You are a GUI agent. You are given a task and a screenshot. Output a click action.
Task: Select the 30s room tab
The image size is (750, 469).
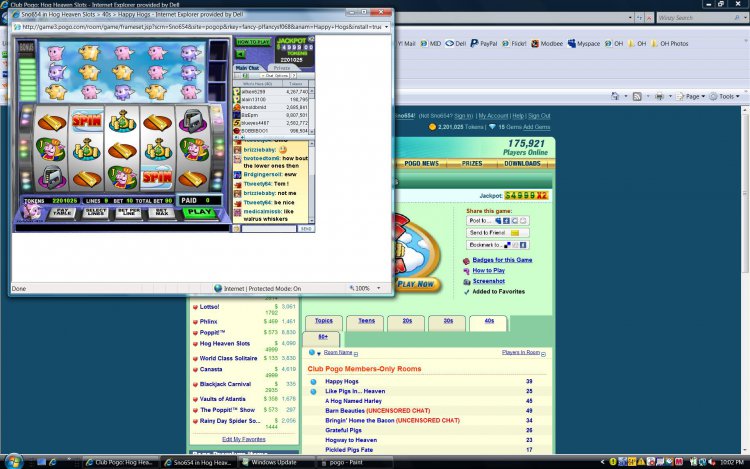tap(448, 322)
